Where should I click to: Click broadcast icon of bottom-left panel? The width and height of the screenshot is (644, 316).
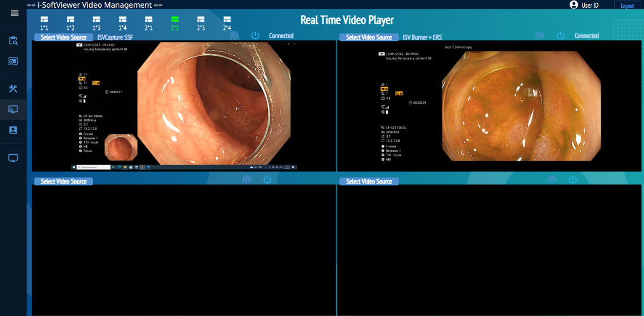(246, 180)
